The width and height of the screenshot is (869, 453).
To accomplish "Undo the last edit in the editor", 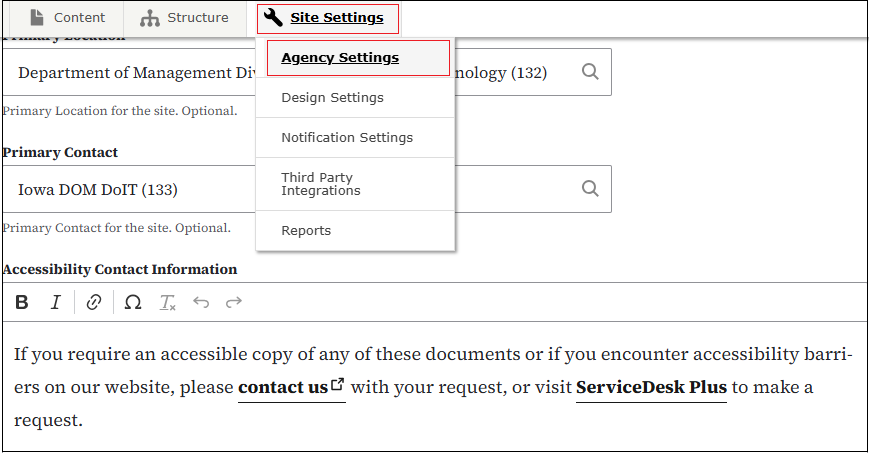I will (x=201, y=302).
